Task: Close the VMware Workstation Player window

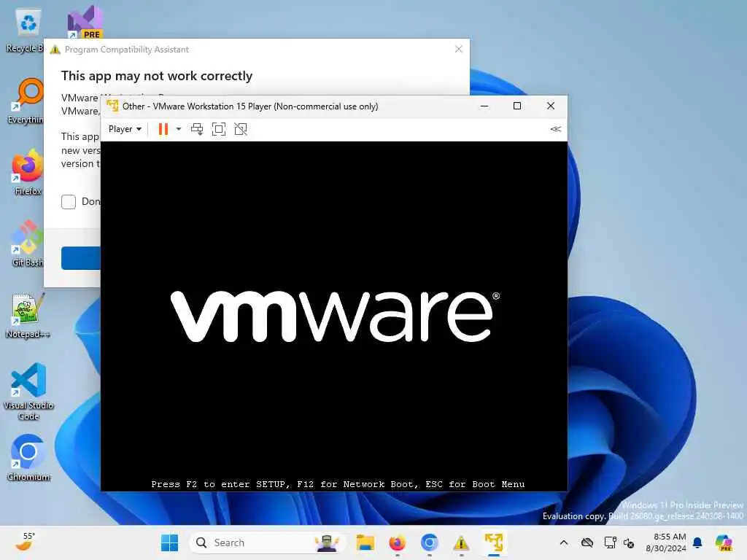Action: (x=551, y=106)
